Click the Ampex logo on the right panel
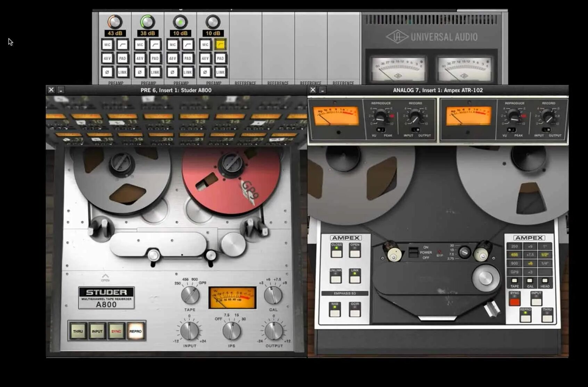 (x=529, y=238)
